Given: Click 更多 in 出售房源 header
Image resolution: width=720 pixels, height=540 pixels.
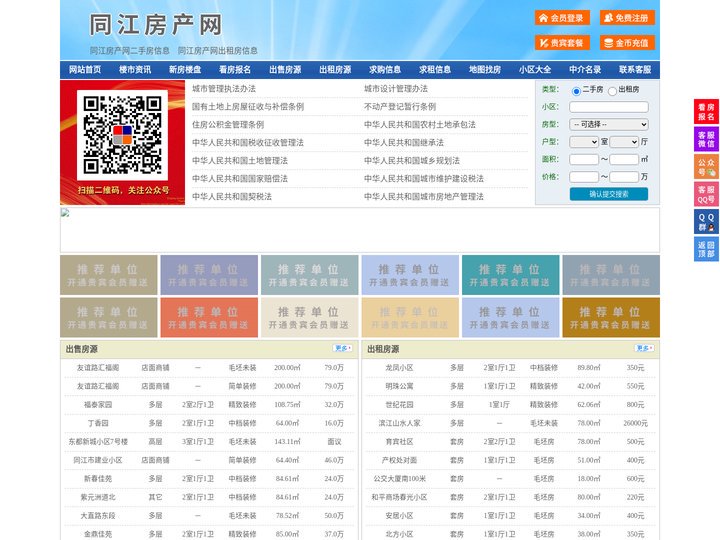Looking at the screenshot, I should (343, 349).
